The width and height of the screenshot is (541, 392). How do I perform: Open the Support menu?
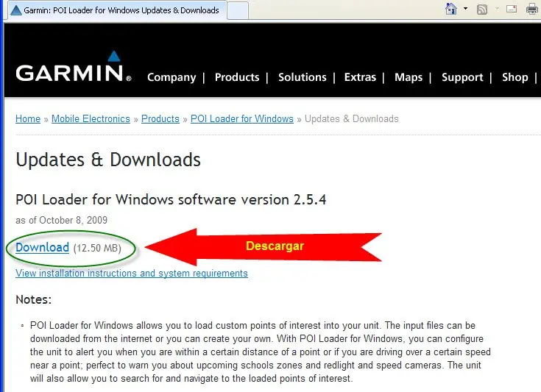462,77
